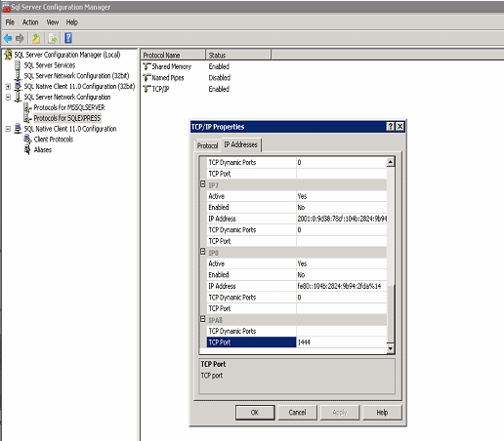Click the Cancel button
Screen dimensions: 504x441
tap(297, 413)
